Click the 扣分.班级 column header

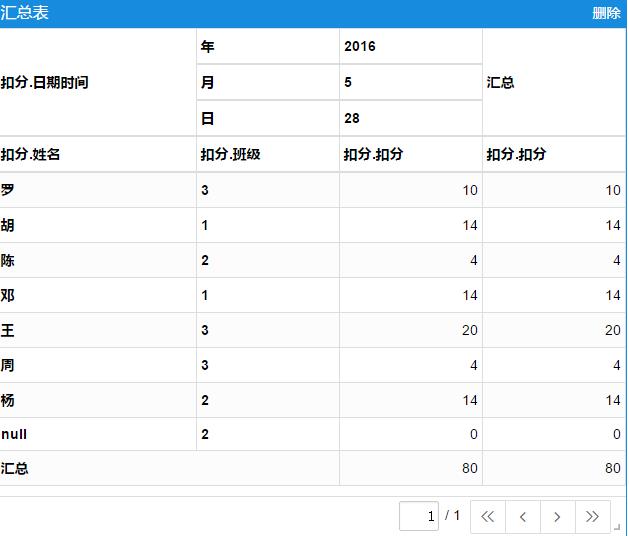(x=268, y=154)
